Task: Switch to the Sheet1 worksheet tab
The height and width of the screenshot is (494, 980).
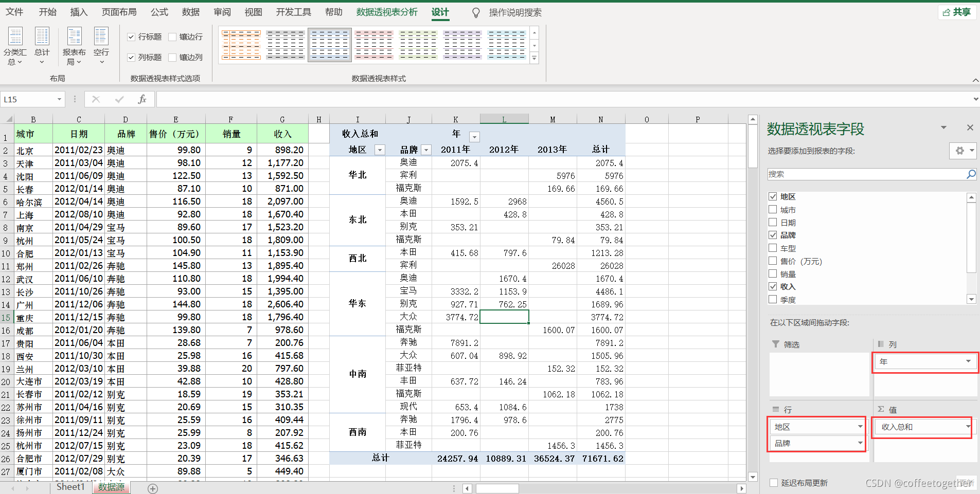Action: point(70,487)
